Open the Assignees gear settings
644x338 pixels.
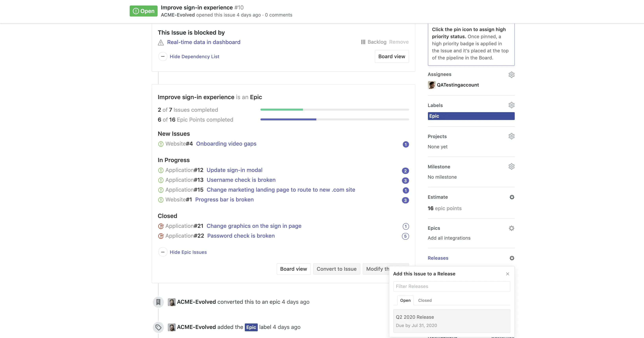[x=512, y=75]
